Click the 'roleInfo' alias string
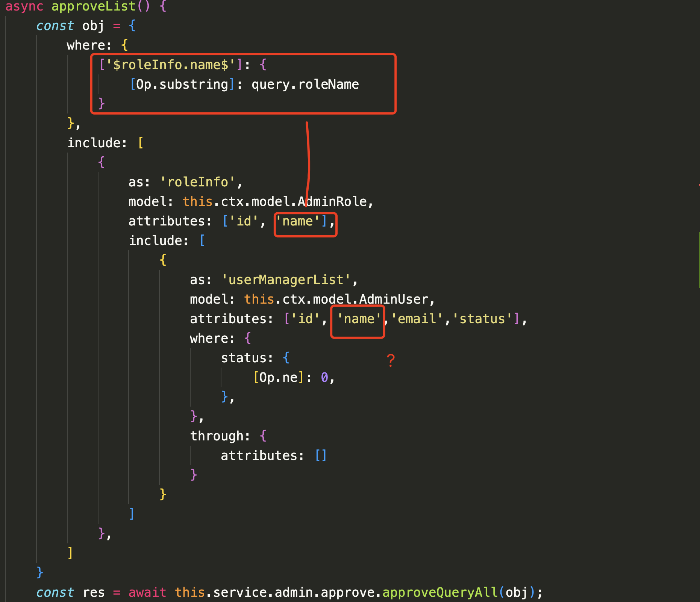This screenshot has height=602, width=700. (x=198, y=182)
